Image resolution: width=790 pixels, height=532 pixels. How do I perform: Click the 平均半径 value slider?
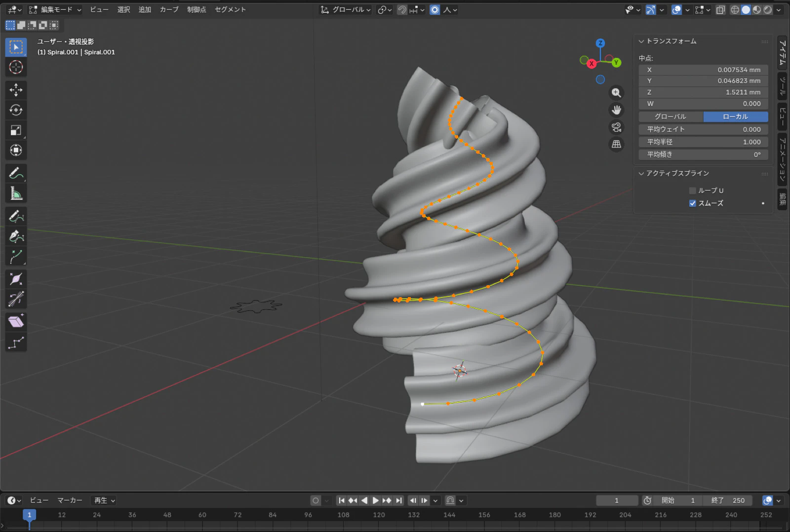click(x=703, y=142)
